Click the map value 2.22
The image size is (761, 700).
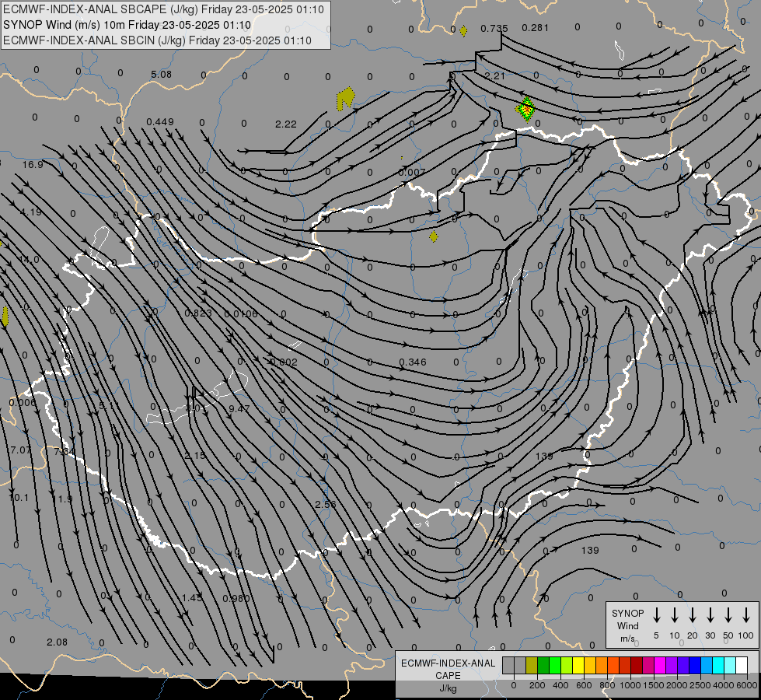coord(285,124)
